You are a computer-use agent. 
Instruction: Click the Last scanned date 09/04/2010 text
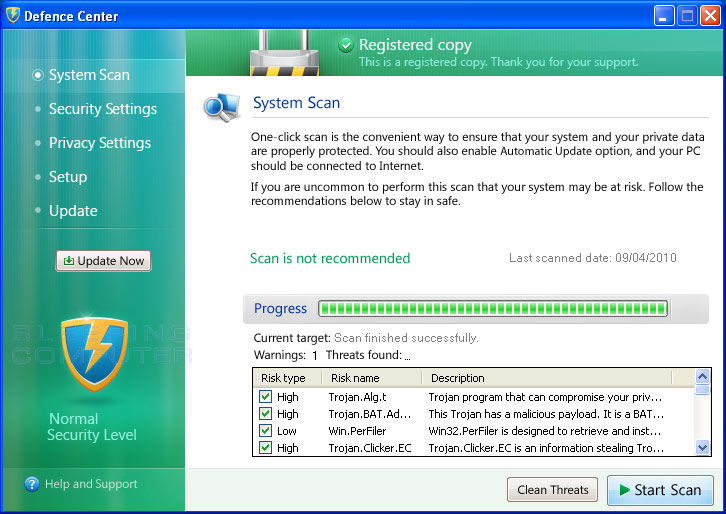pyautogui.click(x=593, y=258)
